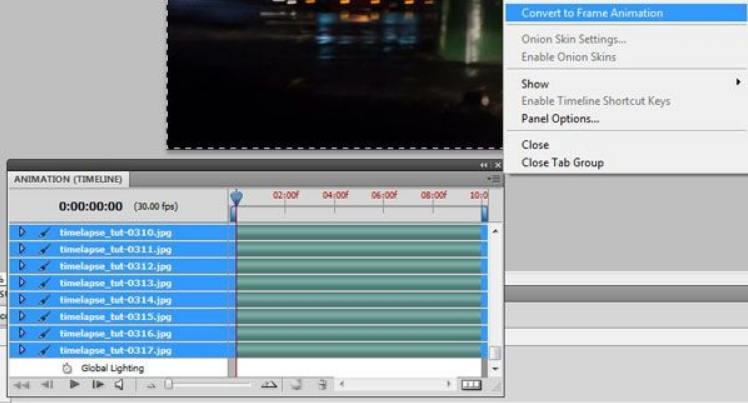Select the timelapse_tut-0313.jpg layer name

tap(115, 283)
